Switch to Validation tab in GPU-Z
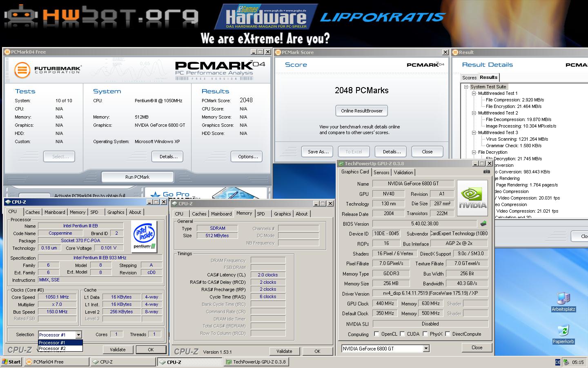The width and height of the screenshot is (588, 368). click(x=403, y=173)
